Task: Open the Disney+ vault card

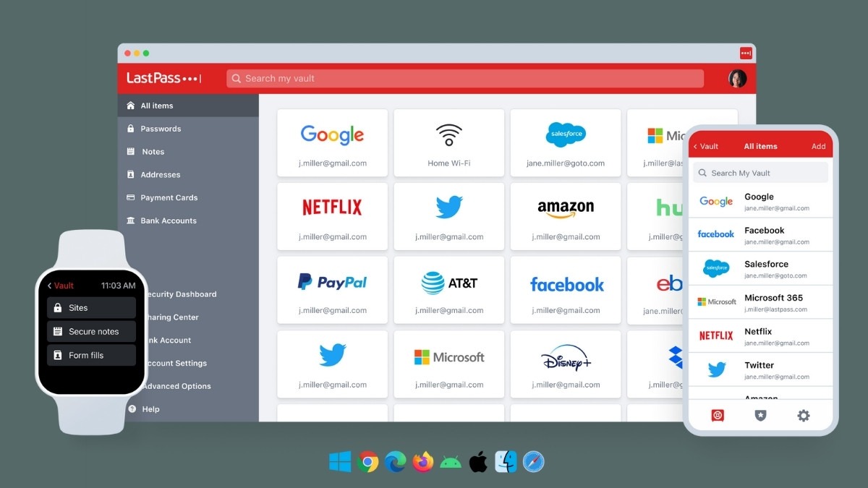Action: tap(566, 364)
